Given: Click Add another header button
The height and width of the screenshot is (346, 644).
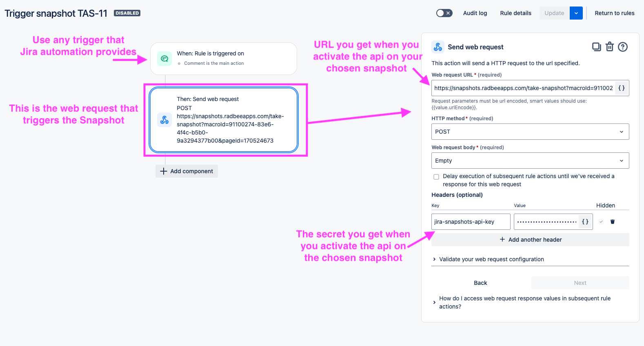Looking at the screenshot, I should [530, 240].
